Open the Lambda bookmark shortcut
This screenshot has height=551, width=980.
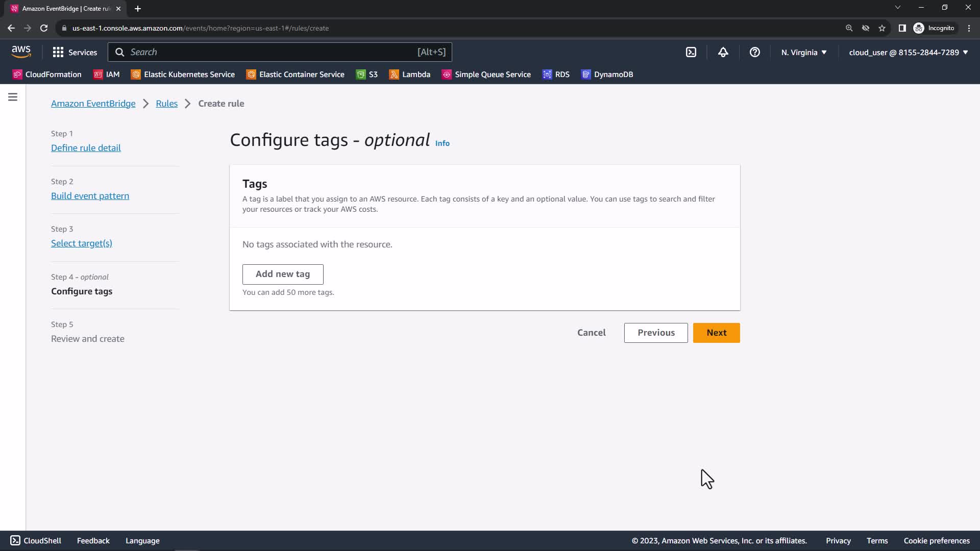click(410, 74)
